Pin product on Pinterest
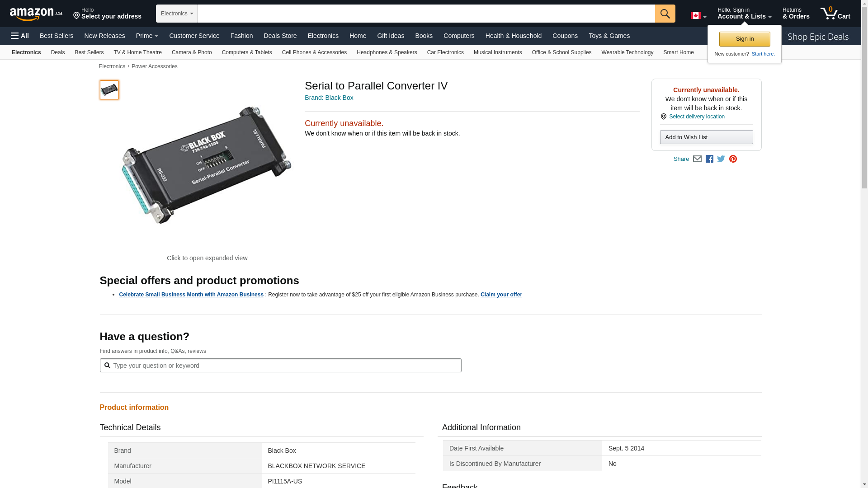The image size is (868, 488). coord(733,159)
